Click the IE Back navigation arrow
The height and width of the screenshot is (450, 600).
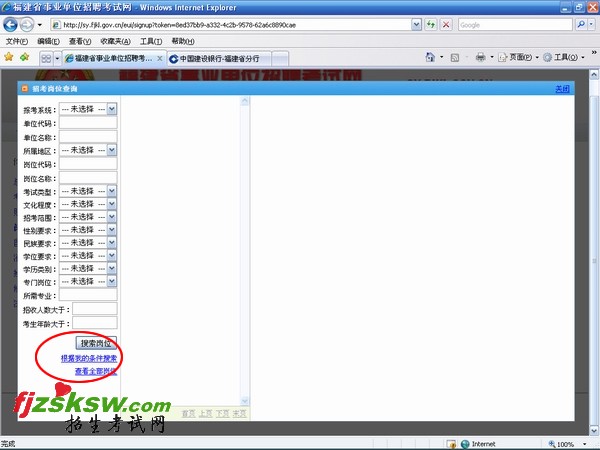coord(14,23)
